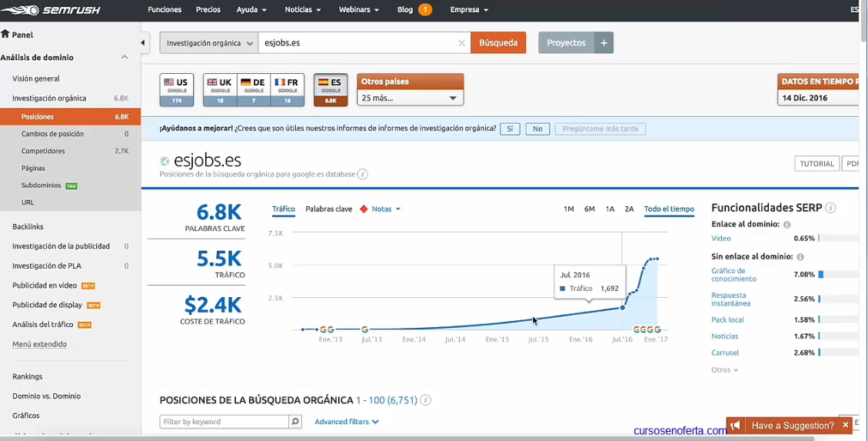This screenshot has width=868, height=441.
Task: Open the Precios menu item
Action: [208, 10]
